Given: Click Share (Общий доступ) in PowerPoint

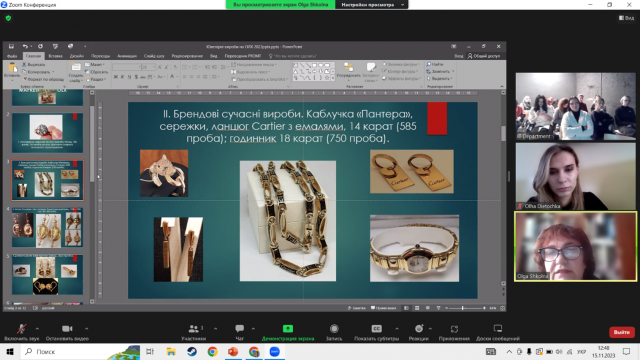Looking at the screenshot, I should pyautogui.click(x=484, y=56).
